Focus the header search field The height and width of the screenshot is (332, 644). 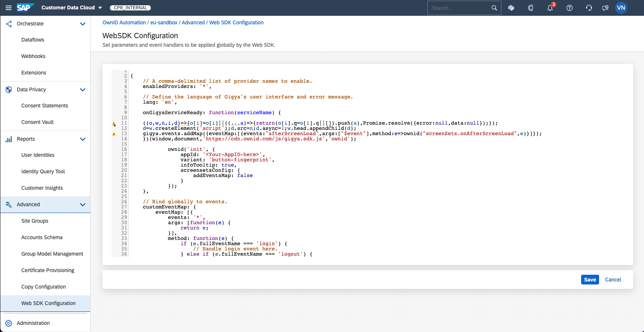coord(460,8)
